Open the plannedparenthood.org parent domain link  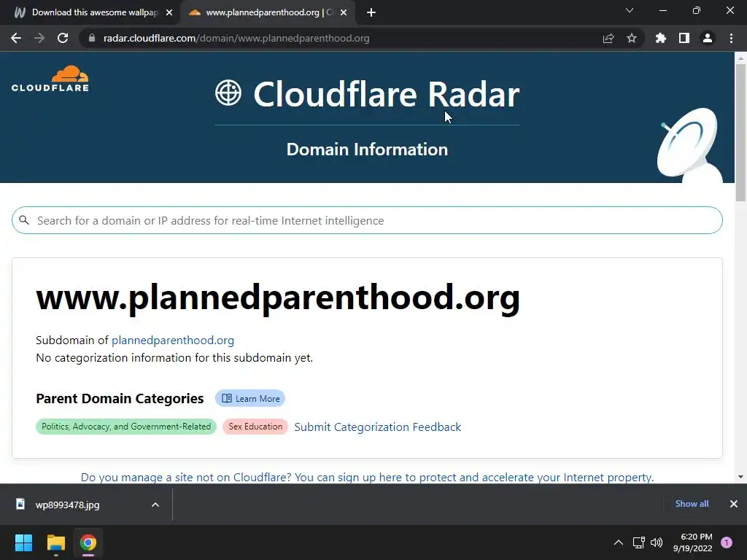172,340
